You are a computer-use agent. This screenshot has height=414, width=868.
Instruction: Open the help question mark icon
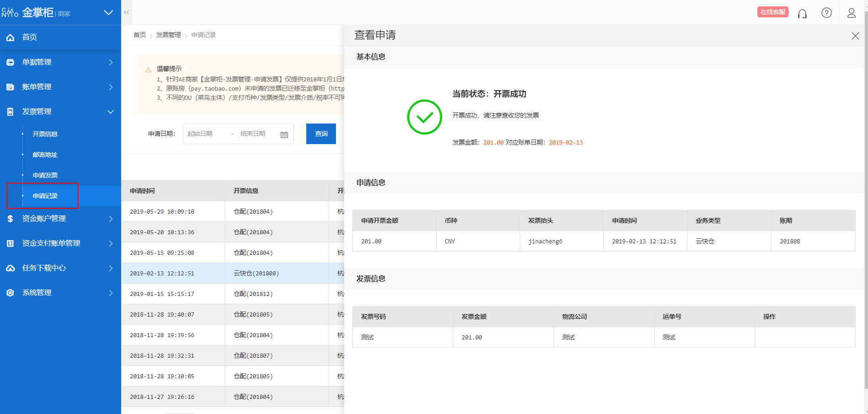click(826, 13)
